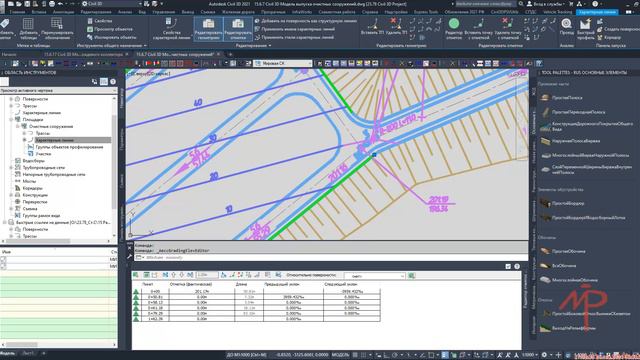Open the 'Мировая СК' coordinate system dropdown
The image size is (640, 360).
pyautogui.click(x=283, y=63)
